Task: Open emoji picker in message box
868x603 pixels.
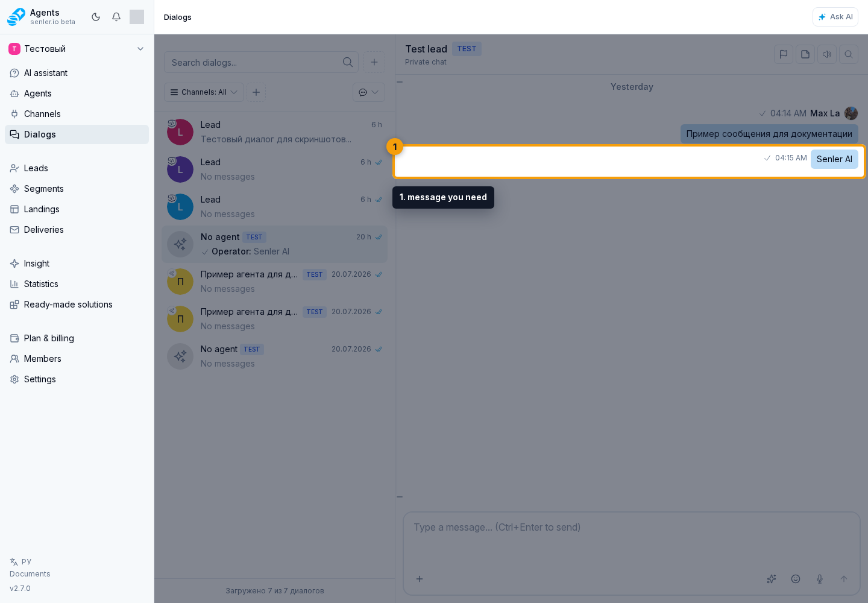Action: (796, 579)
